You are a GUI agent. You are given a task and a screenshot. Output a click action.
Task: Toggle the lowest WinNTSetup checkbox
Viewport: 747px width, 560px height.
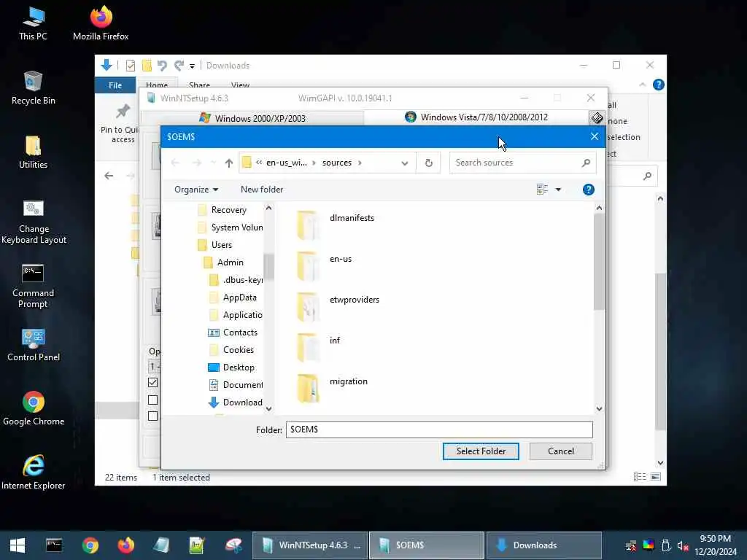coord(153,416)
